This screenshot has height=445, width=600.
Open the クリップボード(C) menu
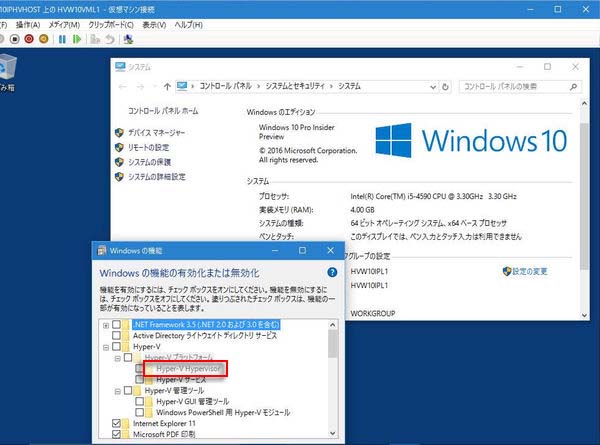111,25
